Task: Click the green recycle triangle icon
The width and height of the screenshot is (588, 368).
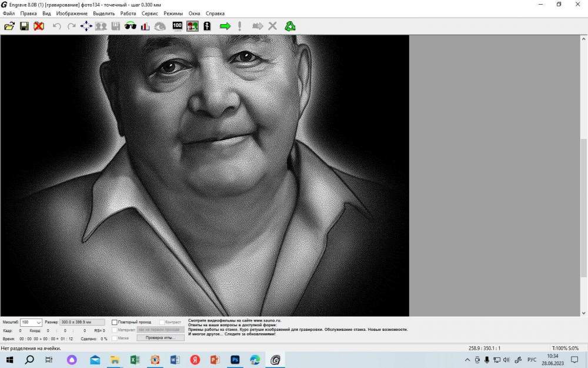Action: click(x=290, y=26)
